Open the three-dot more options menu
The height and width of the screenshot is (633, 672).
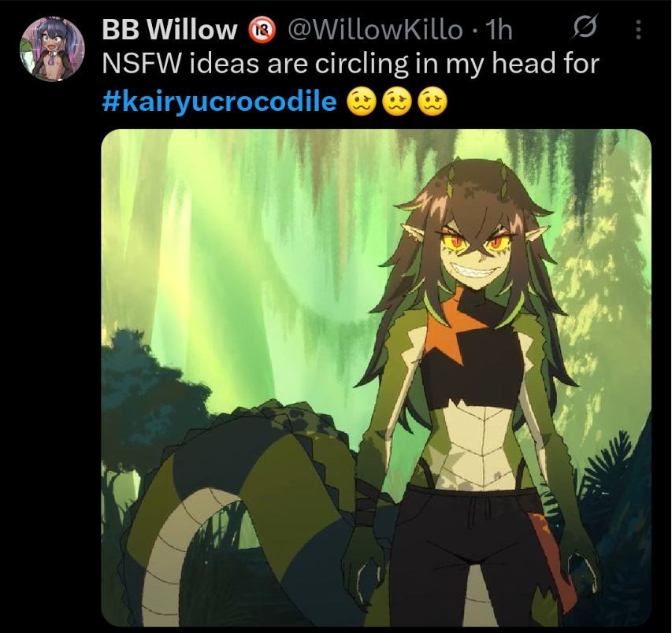[638, 30]
